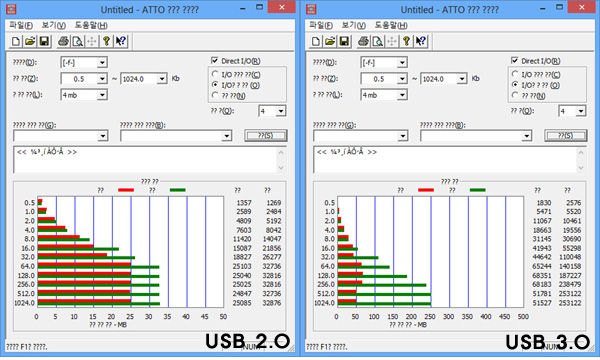The image size is (600, 360).
Task: Click Save floppy icon in right window toolbar
Action: (344, 41)
